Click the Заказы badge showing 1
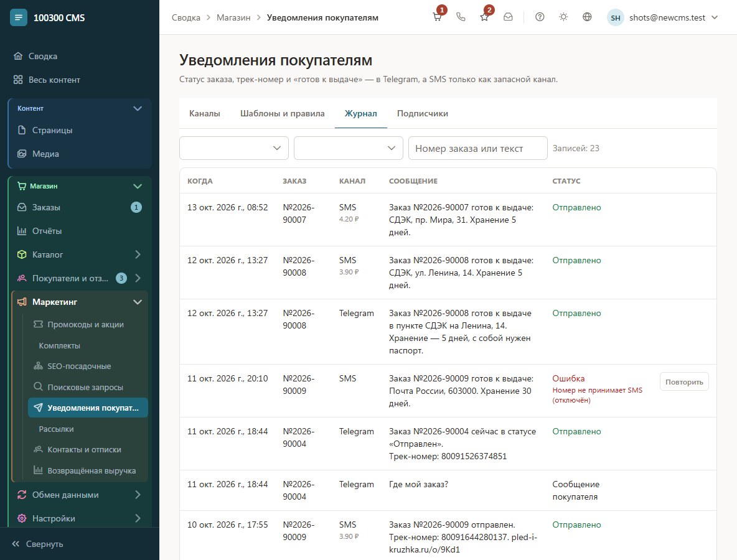 [136, 207]
